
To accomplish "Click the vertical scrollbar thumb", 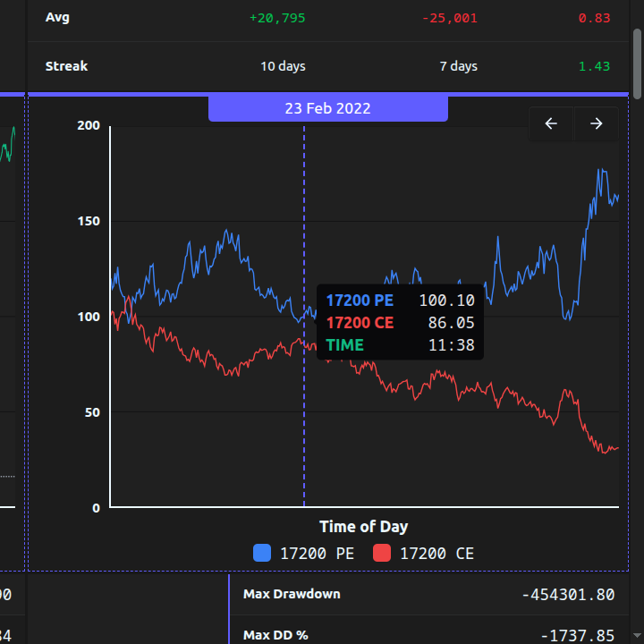I will pyautogui.click(x=637, y=63).
